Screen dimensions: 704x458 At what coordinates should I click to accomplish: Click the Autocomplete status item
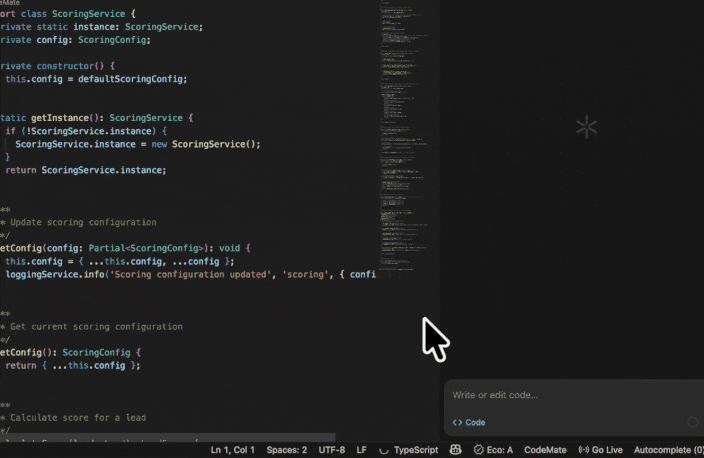(x=669, y=450)
